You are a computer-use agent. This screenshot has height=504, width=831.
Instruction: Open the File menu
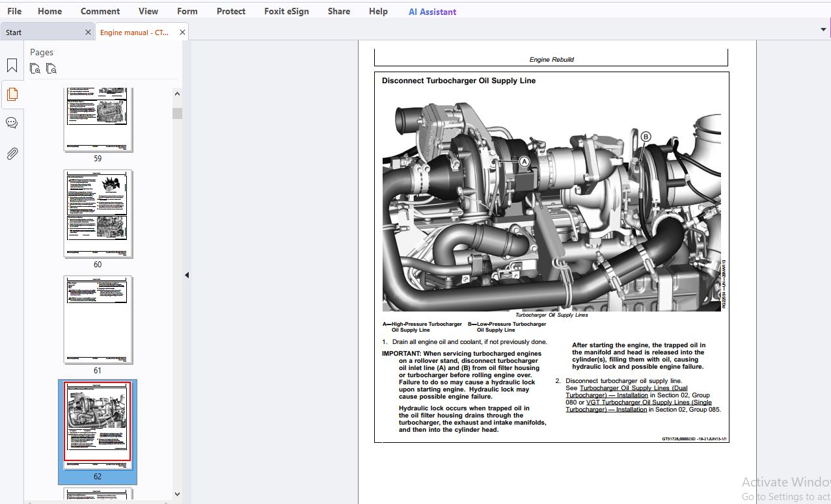14,11
